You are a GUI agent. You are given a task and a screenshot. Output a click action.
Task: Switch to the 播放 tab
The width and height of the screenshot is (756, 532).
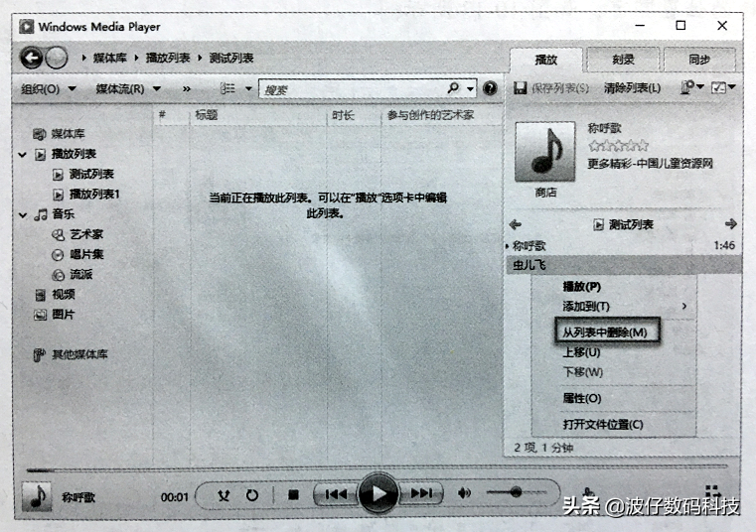tap(545, 60)
